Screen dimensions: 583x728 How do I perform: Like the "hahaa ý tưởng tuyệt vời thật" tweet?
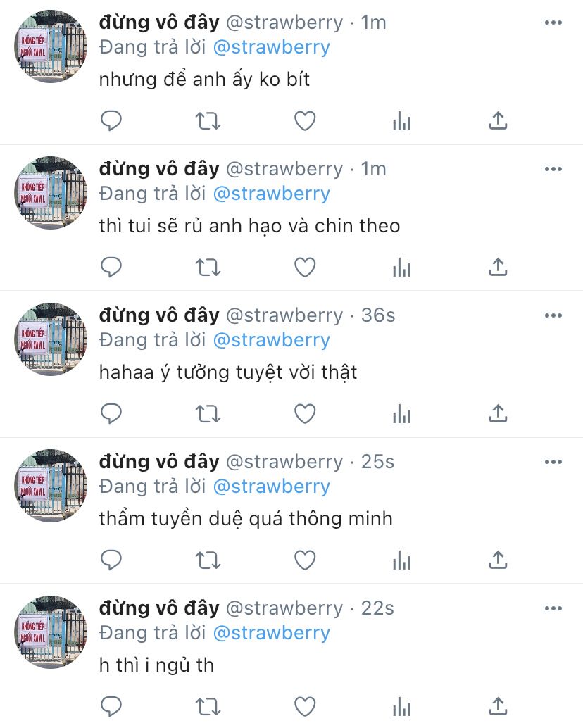click(x=305, y=414)
